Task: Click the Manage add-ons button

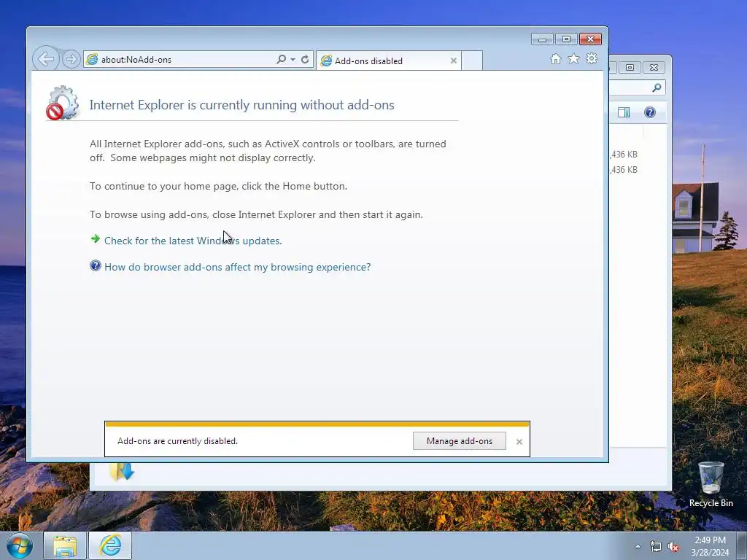Action: pyautogui.click(x=460, y=441)
